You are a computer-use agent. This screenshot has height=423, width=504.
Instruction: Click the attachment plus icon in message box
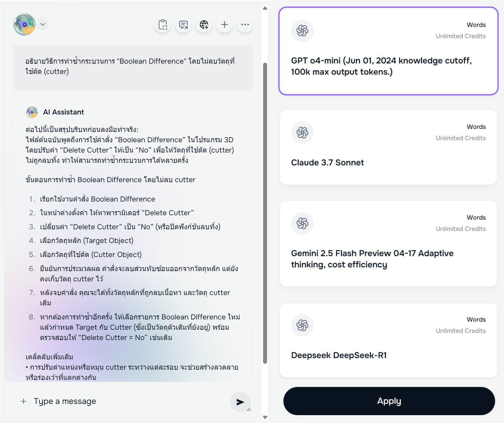[23, 401]
